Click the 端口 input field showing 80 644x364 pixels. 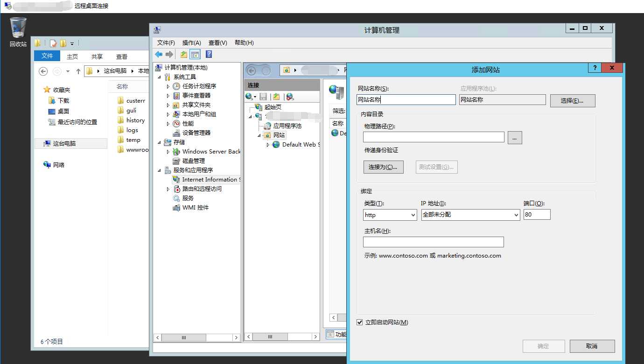click(x=537, y=215)
